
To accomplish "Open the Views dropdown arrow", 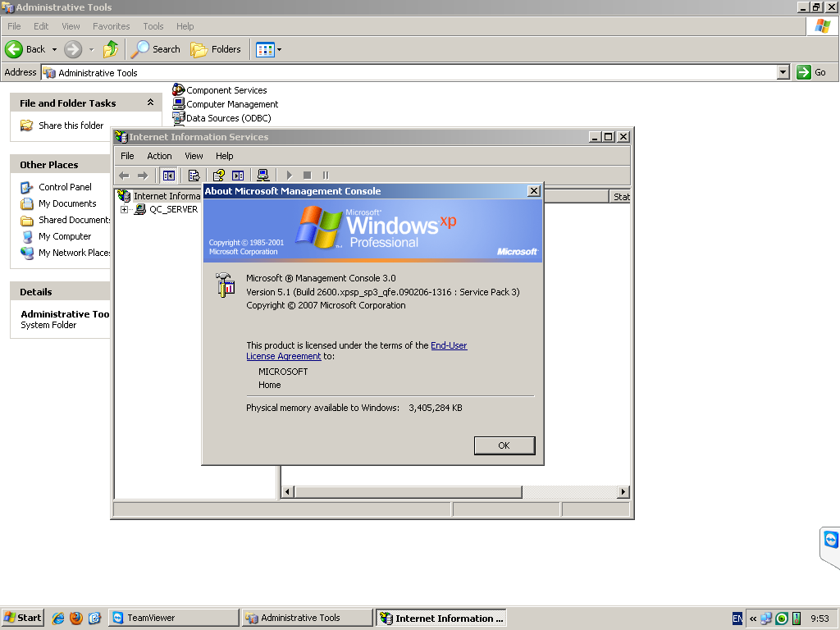I will pos(279,50).
